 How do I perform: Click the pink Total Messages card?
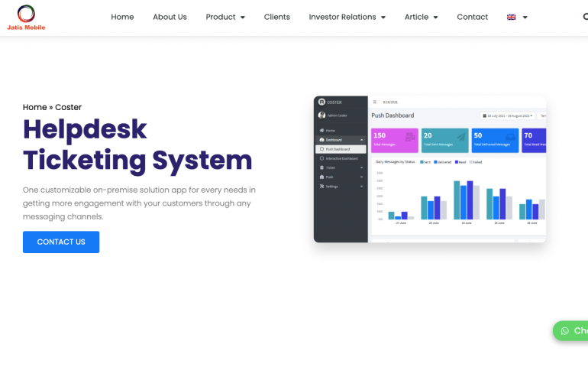pos(393,140)
